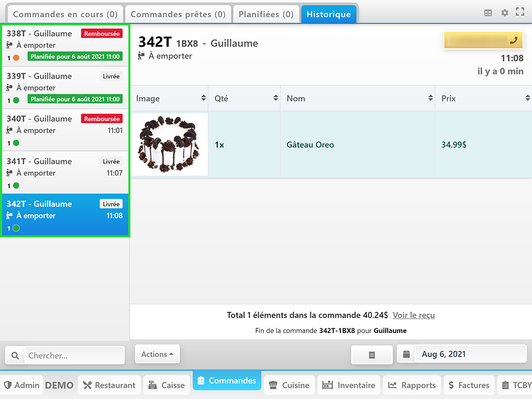Switch to the Commandes prêtes tab
The image size is (532, 399).
pos(178,14)
